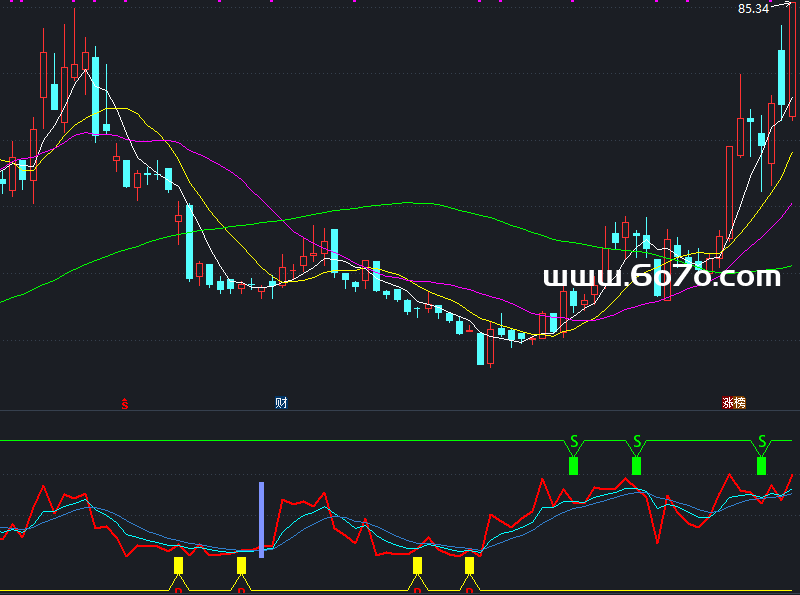Select the middle green S sell signal
The width and height of the screenshot is (800, 595).
[636, 464]
